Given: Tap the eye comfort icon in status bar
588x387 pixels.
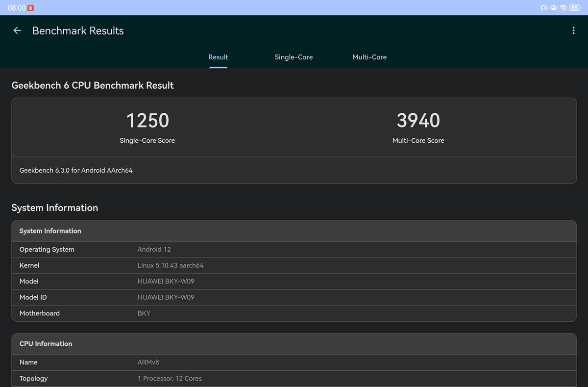Looking at the screenshot, I should coord(554,8).
